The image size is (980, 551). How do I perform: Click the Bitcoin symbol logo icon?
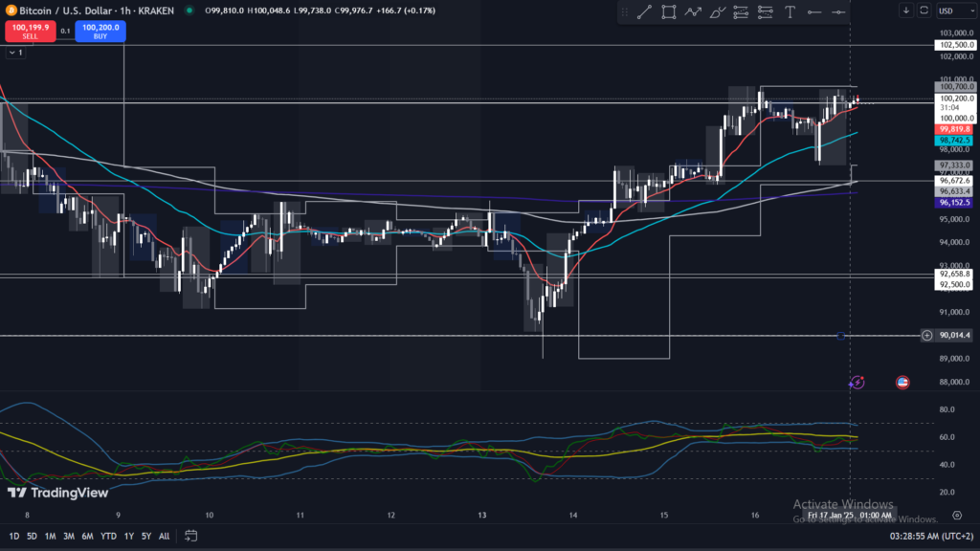[x=10, y=10]
